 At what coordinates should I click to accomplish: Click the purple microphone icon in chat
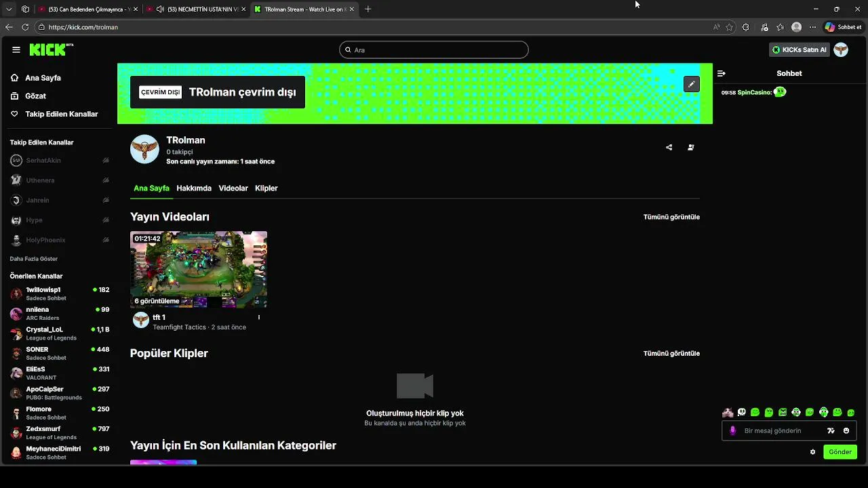click(x=732, y=430)
